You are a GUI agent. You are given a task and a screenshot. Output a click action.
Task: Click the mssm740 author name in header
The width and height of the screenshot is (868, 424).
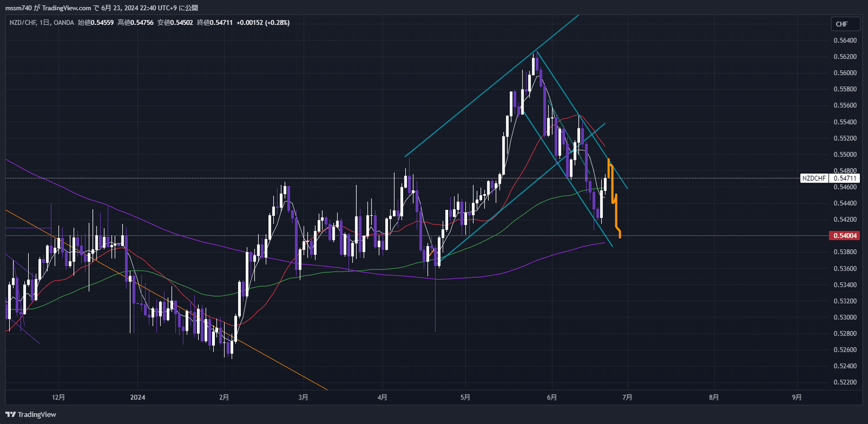tap(19, 8)
